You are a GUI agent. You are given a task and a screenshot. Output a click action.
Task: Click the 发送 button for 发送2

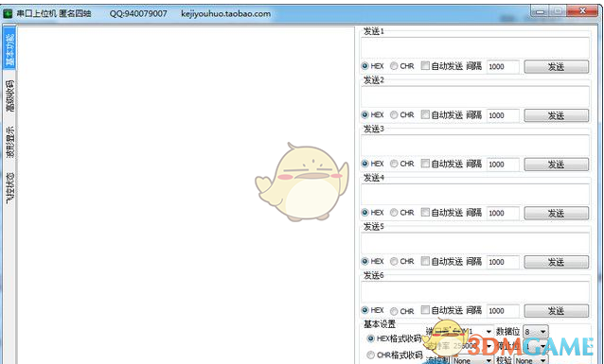[x=557, y=115]
